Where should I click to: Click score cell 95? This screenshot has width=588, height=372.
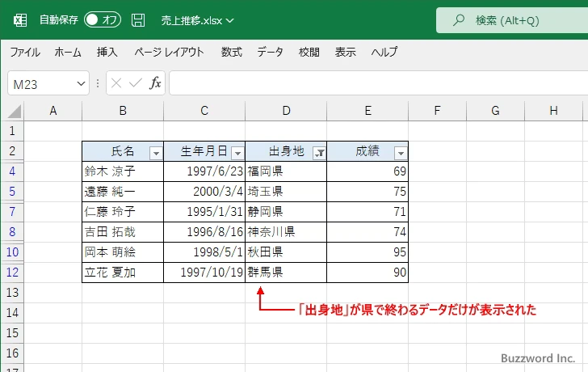[x=367, y=252]
